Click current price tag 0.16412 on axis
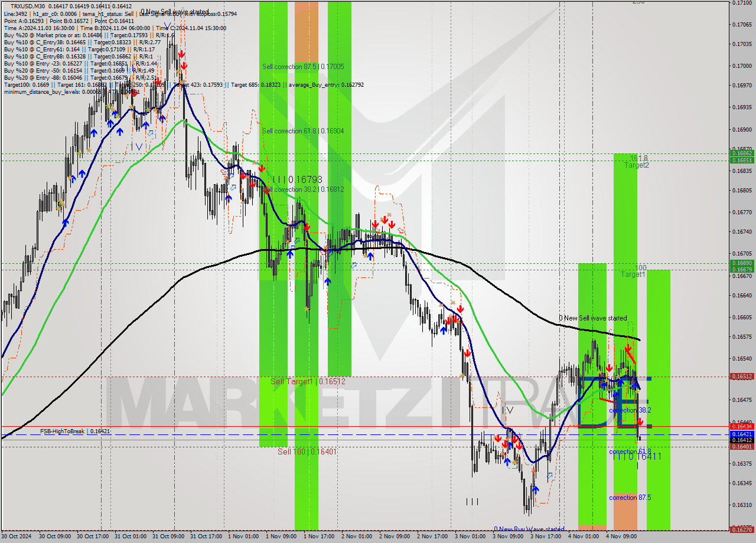Image resolution: width=756 pixels, height=543 pixels. pos(742,440)
